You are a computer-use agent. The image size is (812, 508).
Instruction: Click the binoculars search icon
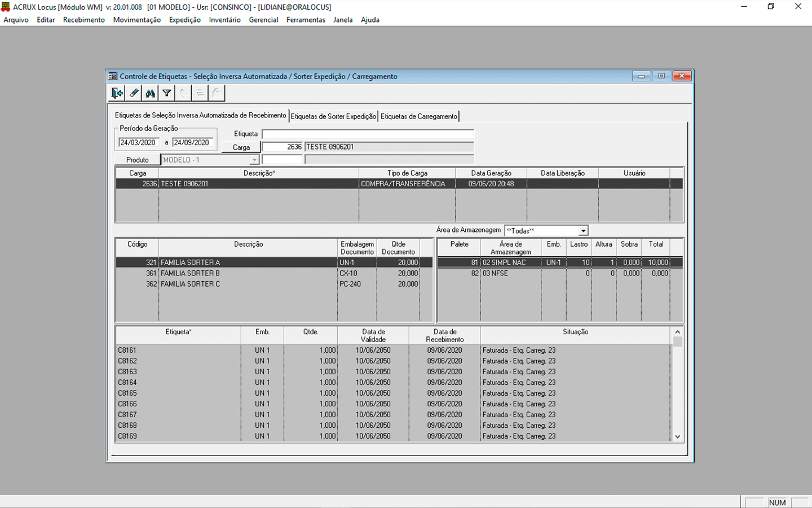(150, 93)
